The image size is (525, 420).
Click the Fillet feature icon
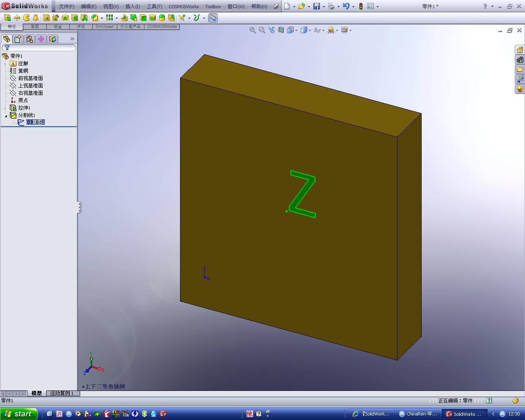[95, 18]
